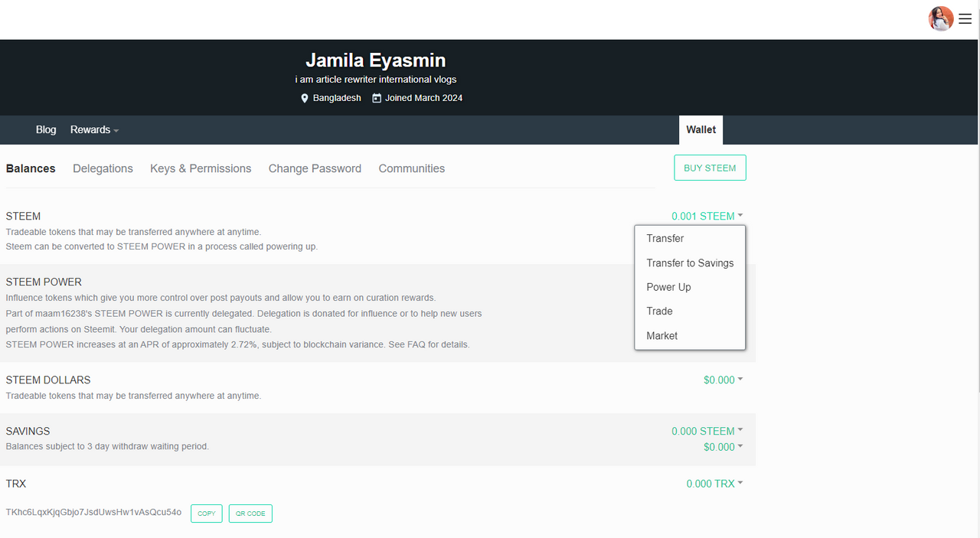Click the Bangladesh location pin icon

[x=305, y=98]
